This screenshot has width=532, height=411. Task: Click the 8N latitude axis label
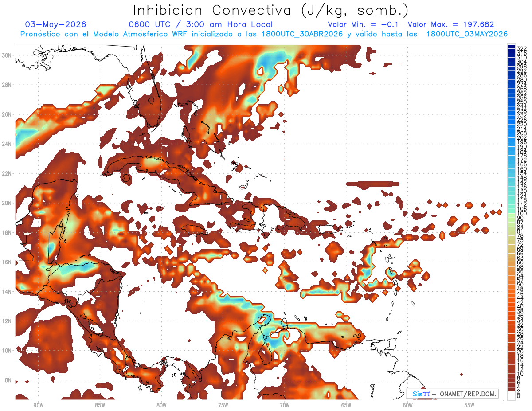click(x=8, y=380)
